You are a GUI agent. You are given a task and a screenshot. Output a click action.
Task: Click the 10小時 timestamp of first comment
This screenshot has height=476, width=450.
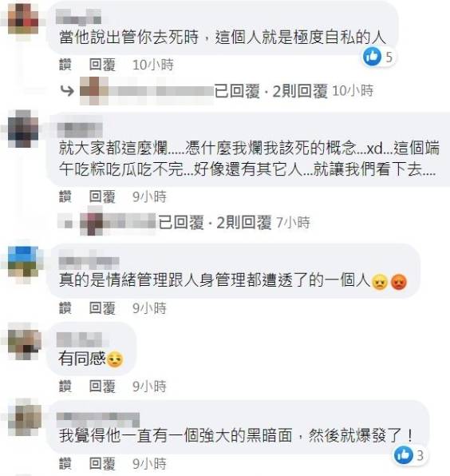tap(153, 65)
